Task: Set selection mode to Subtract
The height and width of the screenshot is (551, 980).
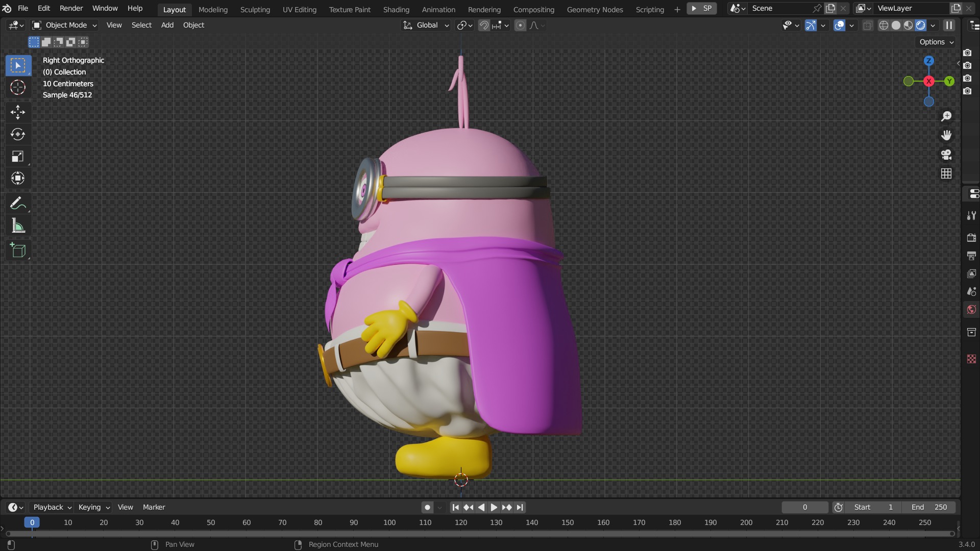Action: (58, 42)
